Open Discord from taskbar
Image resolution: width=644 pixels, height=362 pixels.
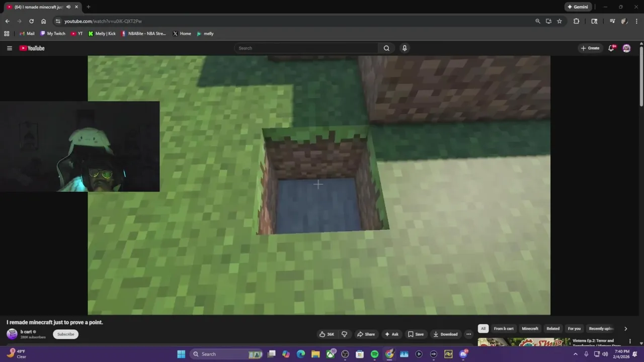click(463, 354)
